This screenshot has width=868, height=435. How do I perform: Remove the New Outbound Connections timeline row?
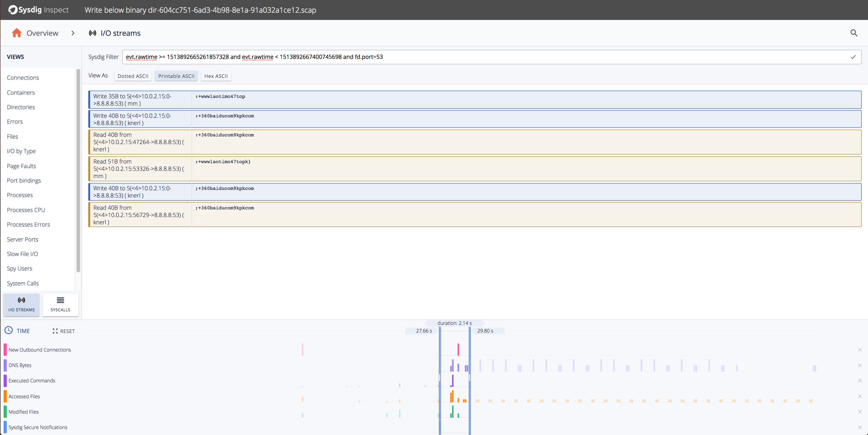tap(860, 350)
